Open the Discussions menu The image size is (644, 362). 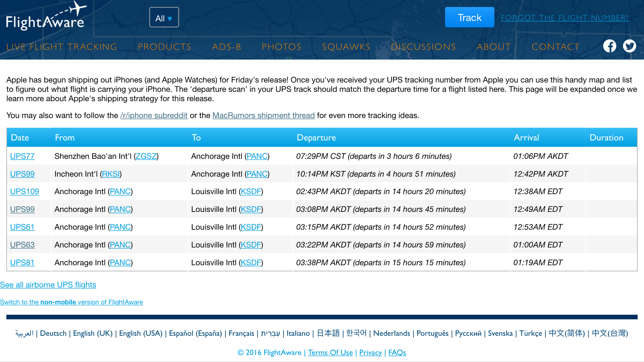pos(423,47)
